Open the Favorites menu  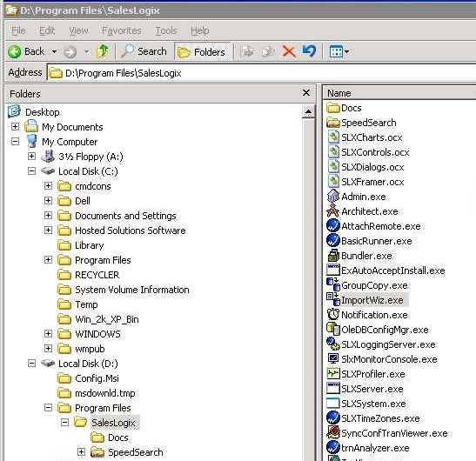tap(122, 30)
